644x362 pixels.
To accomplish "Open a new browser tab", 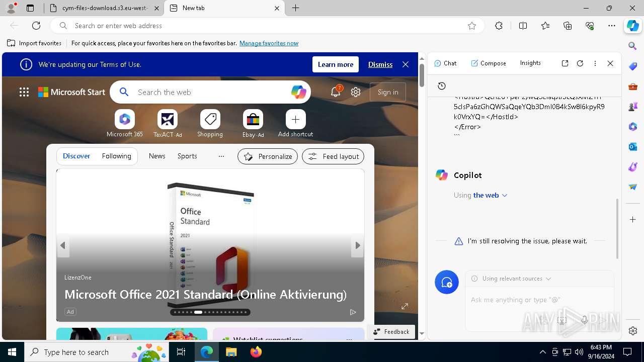I will point(296,8).
